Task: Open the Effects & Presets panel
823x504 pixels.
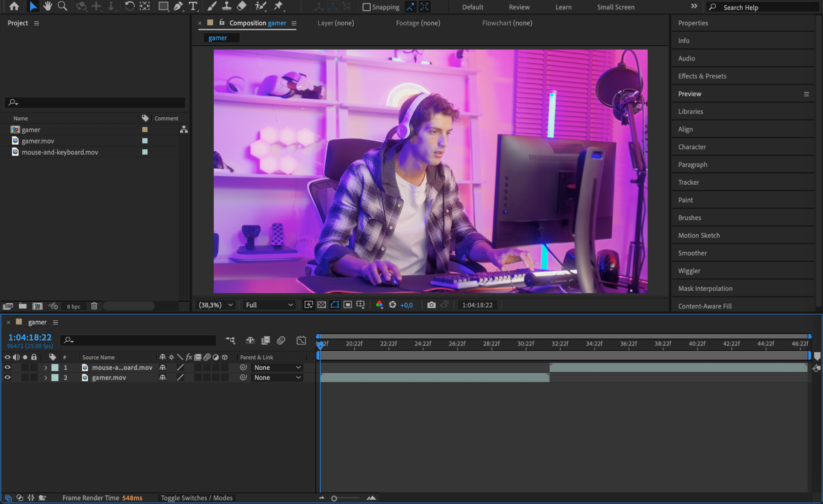Action: (743, 76)
